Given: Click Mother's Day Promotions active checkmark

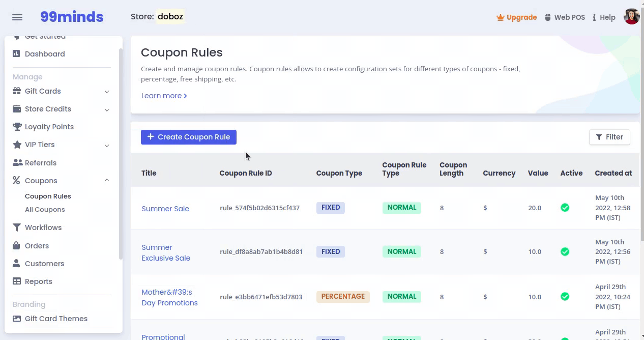Looking at the screenshot, I should [x=565, y=296].
